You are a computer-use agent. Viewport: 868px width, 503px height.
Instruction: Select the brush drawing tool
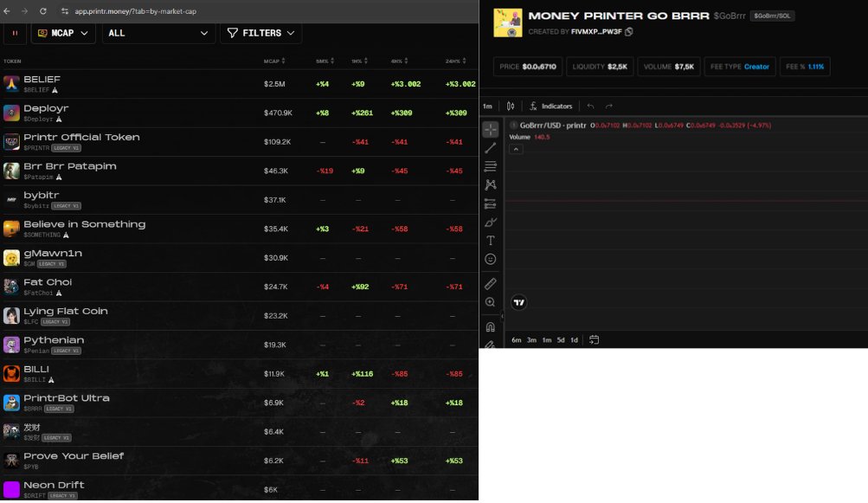[491, 222]
